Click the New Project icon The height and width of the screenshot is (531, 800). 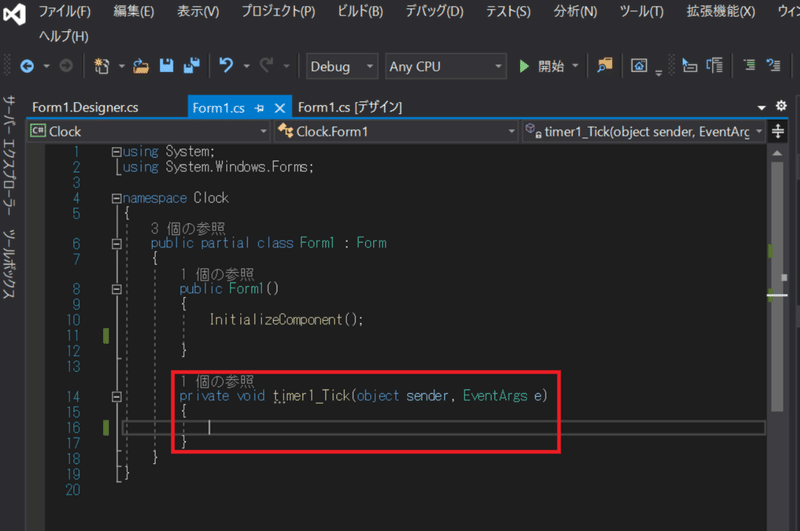102,66
